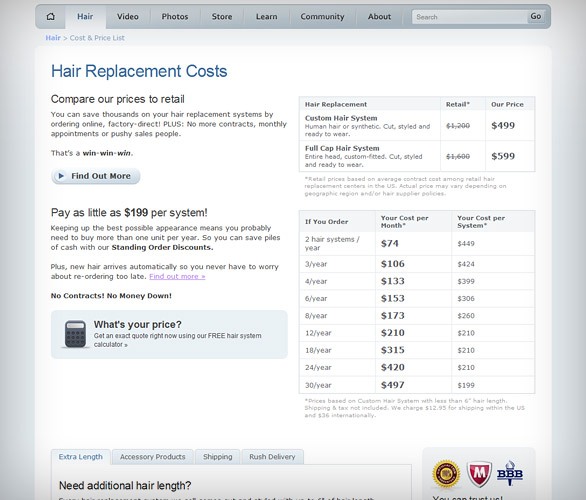Open the Store menu item

point(222,16)
